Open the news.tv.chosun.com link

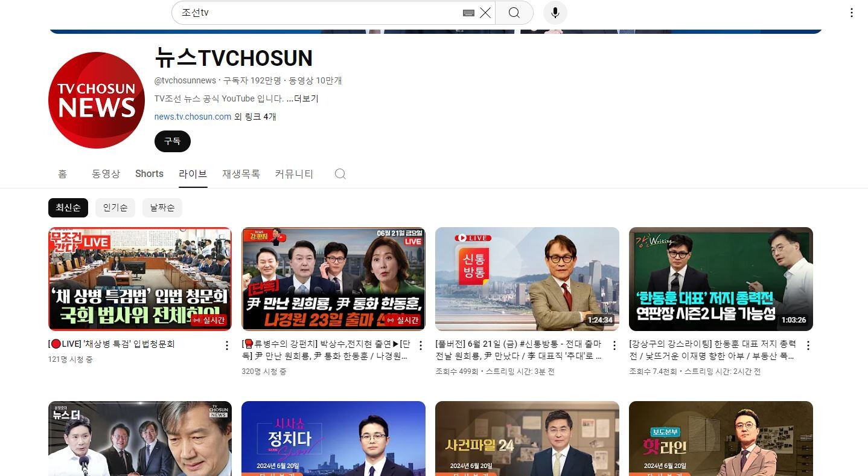pyautogui.click(x=193, y=117)
